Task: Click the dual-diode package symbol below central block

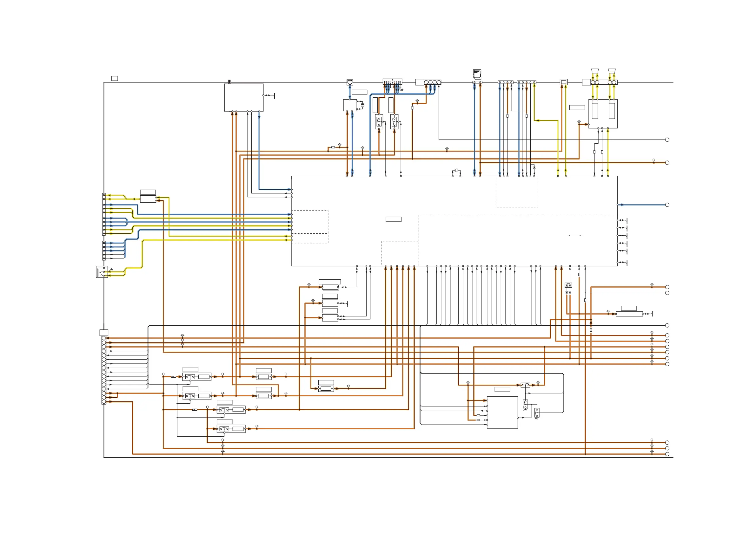Action: pos(568,285)
